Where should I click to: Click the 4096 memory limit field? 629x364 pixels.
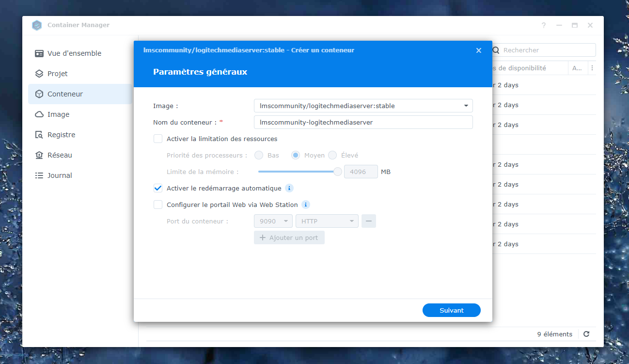point(361,172)
